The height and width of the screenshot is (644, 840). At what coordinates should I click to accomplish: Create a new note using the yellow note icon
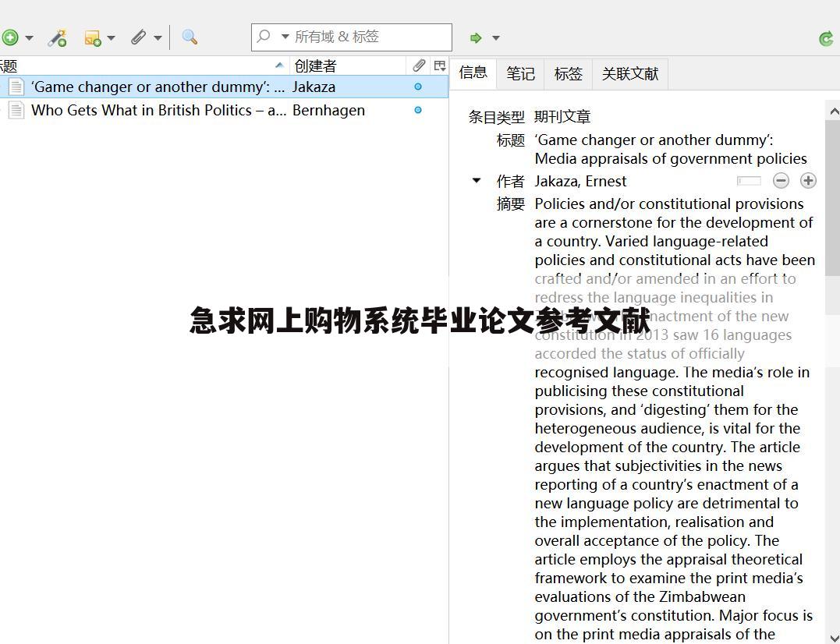pos(94,37)
